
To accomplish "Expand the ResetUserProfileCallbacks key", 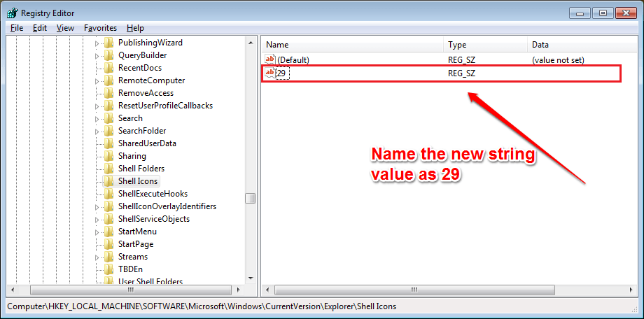I will 97,106.
